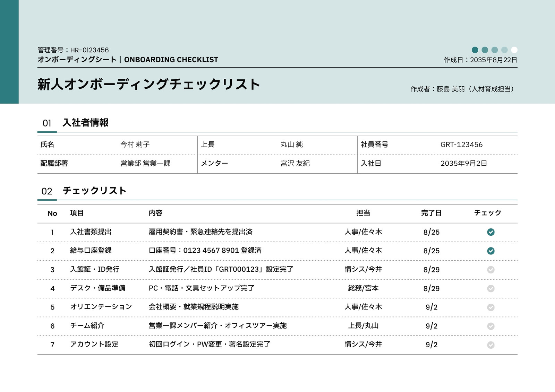
Task: Tick the check icon for オリエンテーション
Action: coord(490,307)
